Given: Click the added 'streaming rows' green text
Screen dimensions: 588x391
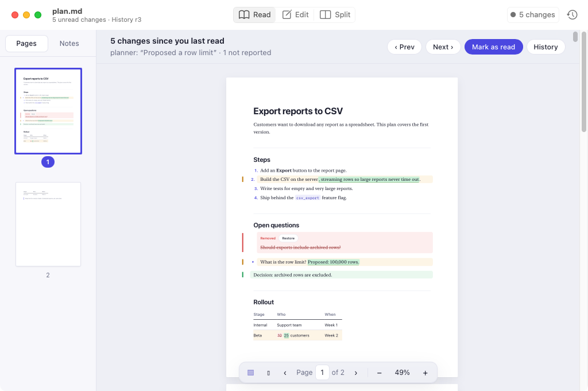Looking at the screenshot, I should [369, 179].
